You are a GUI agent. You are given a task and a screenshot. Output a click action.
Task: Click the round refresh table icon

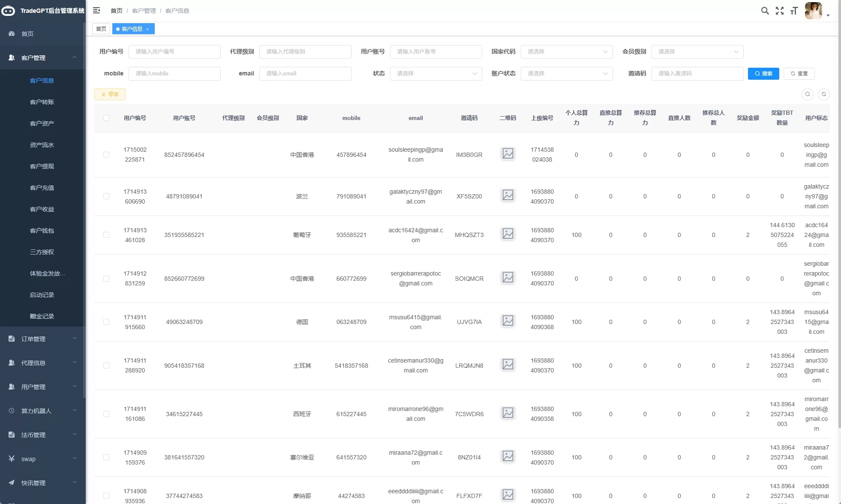pos(823,94)
